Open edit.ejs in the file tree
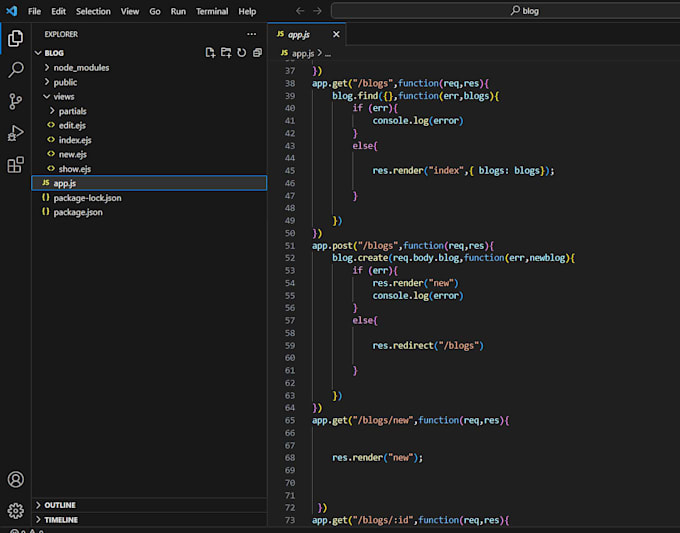 click(x=149, y=125)
